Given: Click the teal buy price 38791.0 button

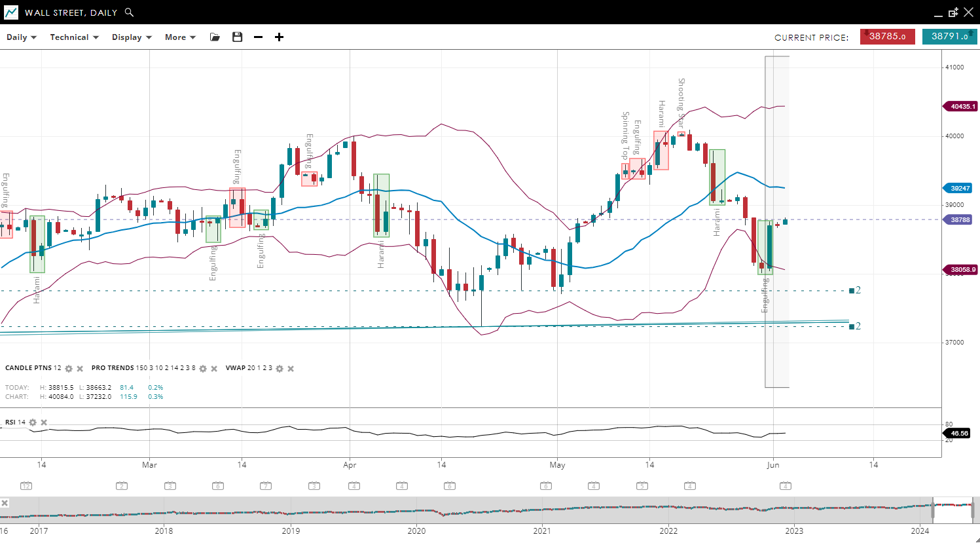Looking at the screenshot, I should point(949,37).
